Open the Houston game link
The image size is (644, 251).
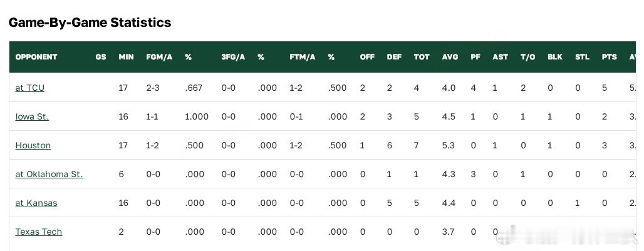pyautogui.click(x=33, y=145)
